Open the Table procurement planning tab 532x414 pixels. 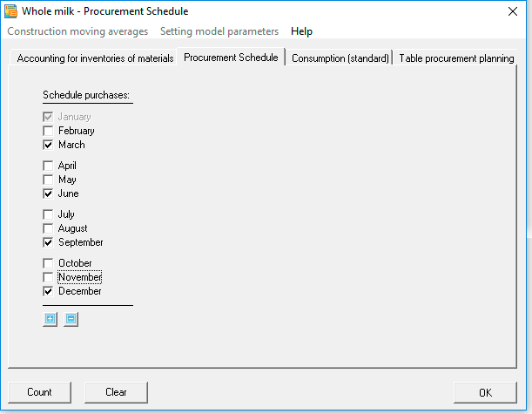pyautogui.click(x=456, y=58)
